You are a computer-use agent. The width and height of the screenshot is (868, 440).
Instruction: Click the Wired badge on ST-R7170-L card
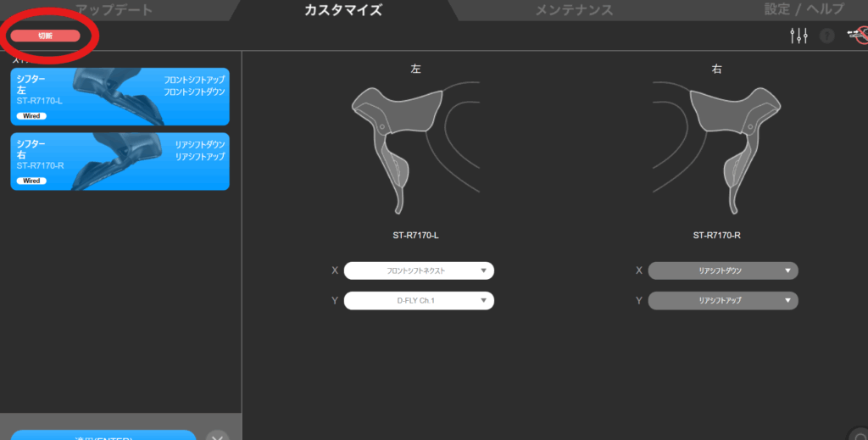tap(31, 115)
